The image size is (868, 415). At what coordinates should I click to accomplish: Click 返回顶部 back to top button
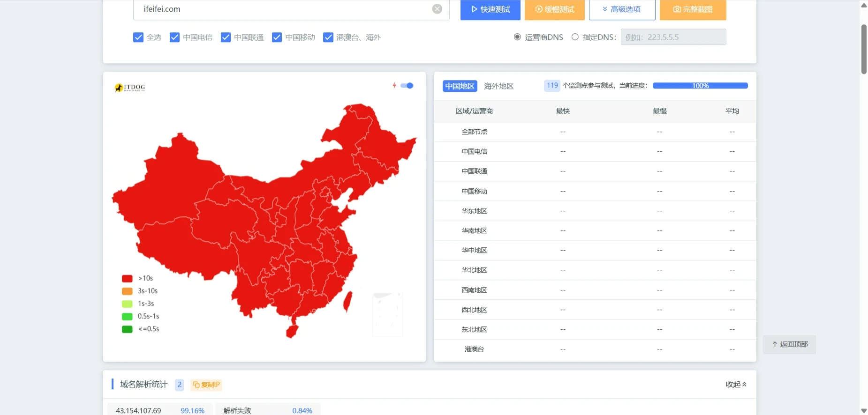(790, 344)
